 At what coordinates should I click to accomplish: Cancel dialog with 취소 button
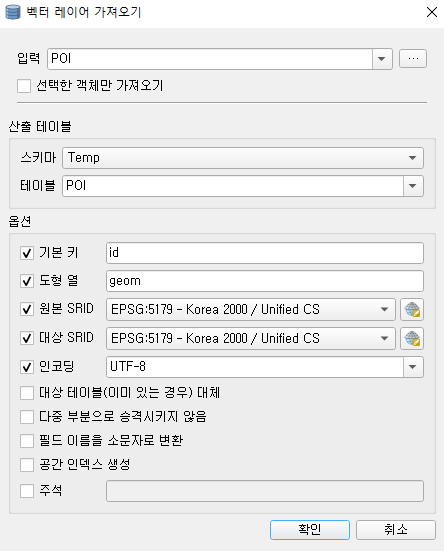(x=396, y=530)
